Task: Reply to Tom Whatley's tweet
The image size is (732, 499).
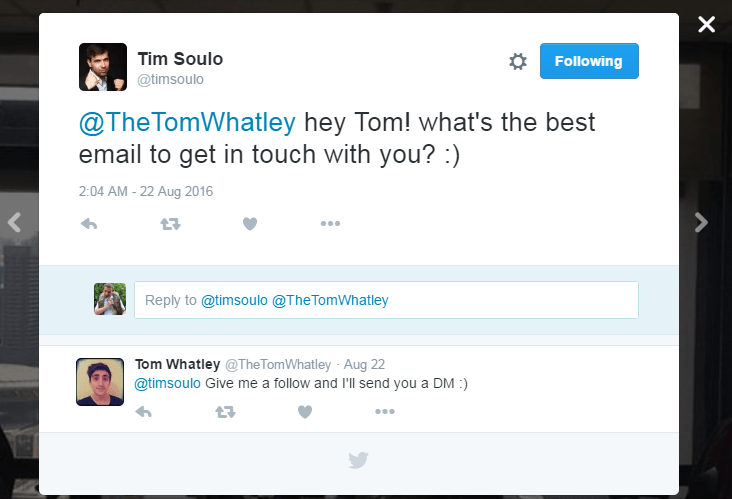Action: (143, 411)
